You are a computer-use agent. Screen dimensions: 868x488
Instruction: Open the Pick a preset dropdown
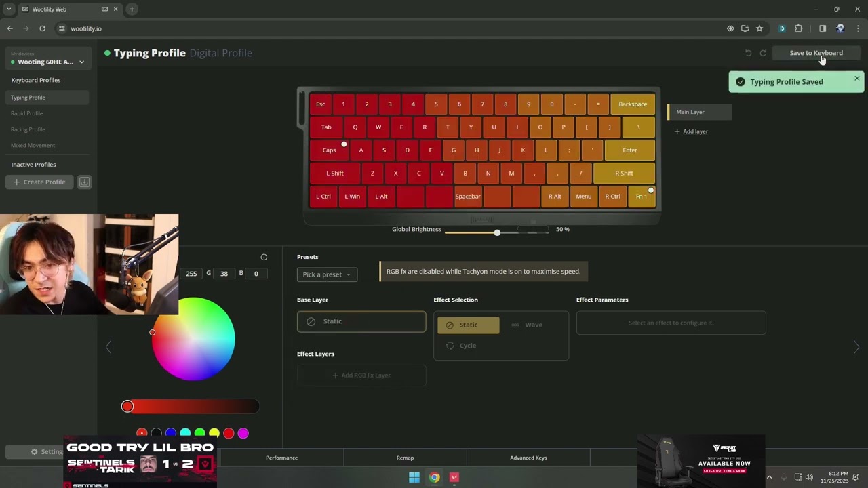(327, 274)
